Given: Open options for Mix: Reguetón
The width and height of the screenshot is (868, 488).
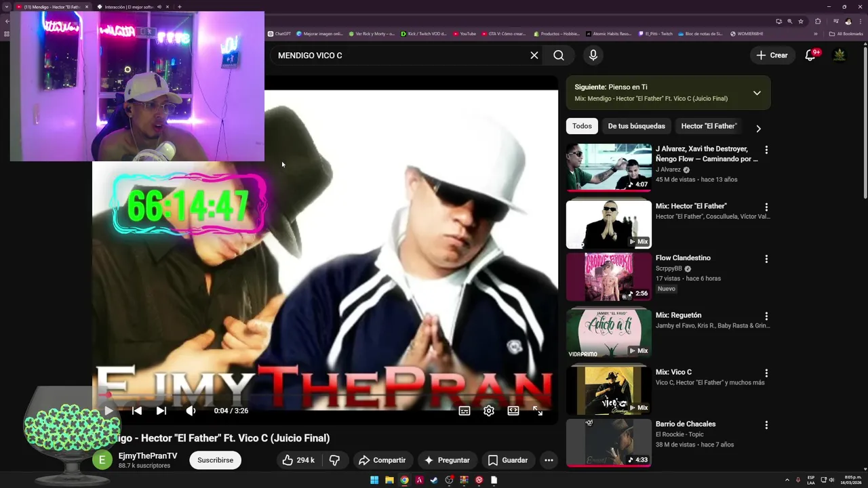Looking at the screenshot, I should click(x=766, y=316).
